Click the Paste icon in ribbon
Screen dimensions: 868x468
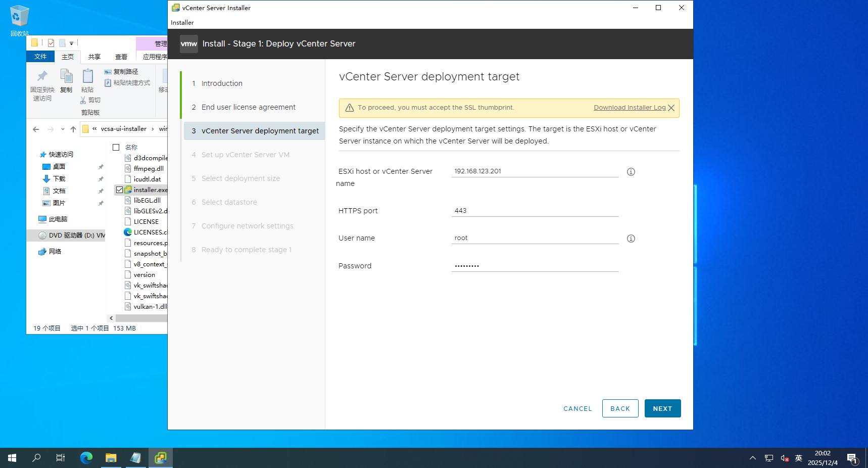(x=87, y=77)
